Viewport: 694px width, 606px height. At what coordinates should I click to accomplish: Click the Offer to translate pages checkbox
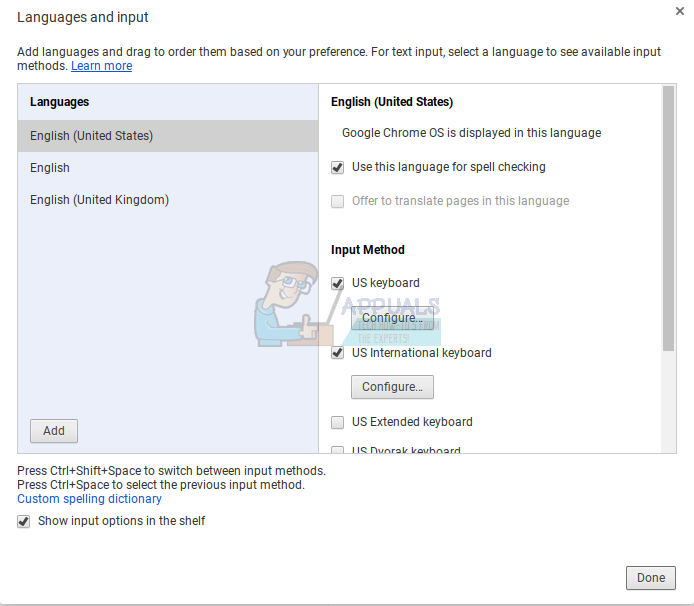338,201
